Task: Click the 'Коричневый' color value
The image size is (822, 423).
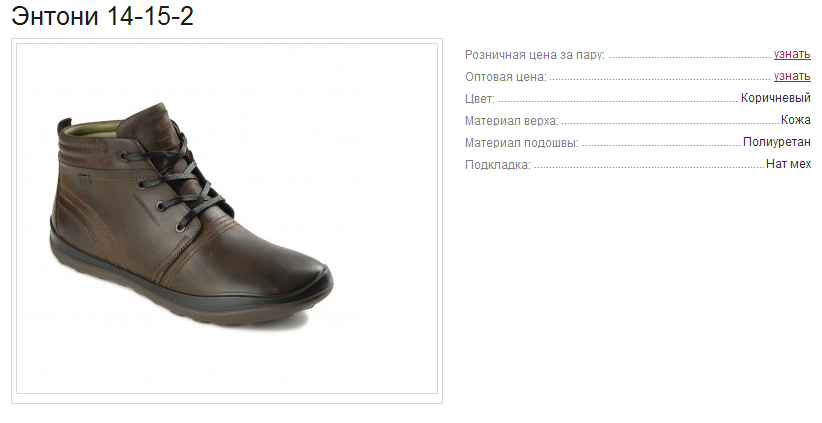Action: point(775,98)
